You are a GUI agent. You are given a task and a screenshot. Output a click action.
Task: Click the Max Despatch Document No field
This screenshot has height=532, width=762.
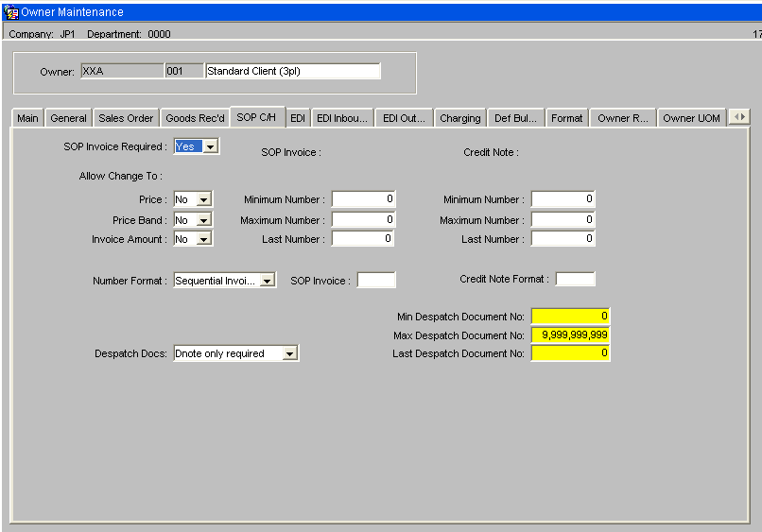click(570, 335)
